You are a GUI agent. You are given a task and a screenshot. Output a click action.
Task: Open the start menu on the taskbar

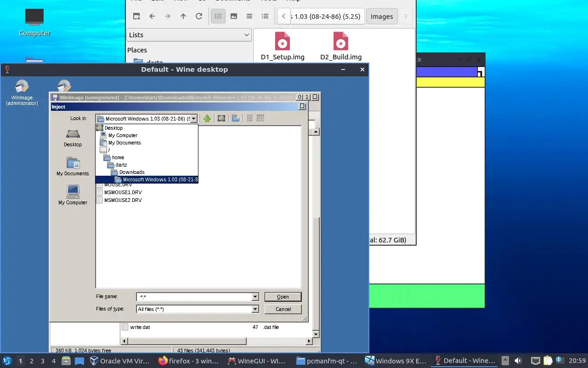[x=7, y=361]
